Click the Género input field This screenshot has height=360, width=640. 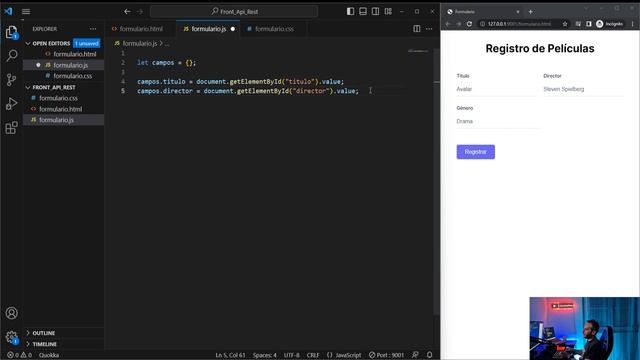498,121
